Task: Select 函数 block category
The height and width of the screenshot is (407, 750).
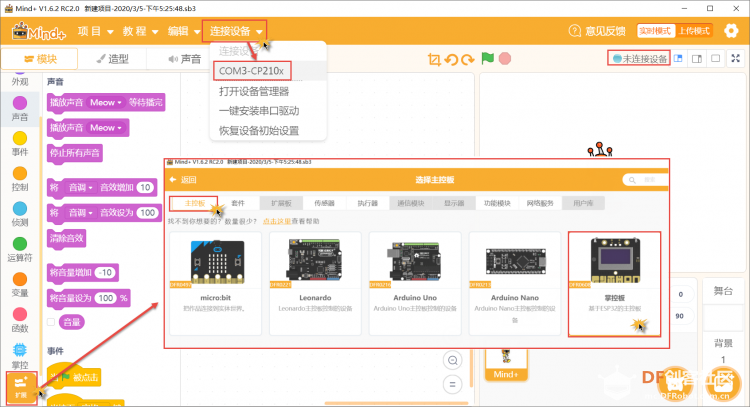Action: pyautogui.click(x=20, y=320)
